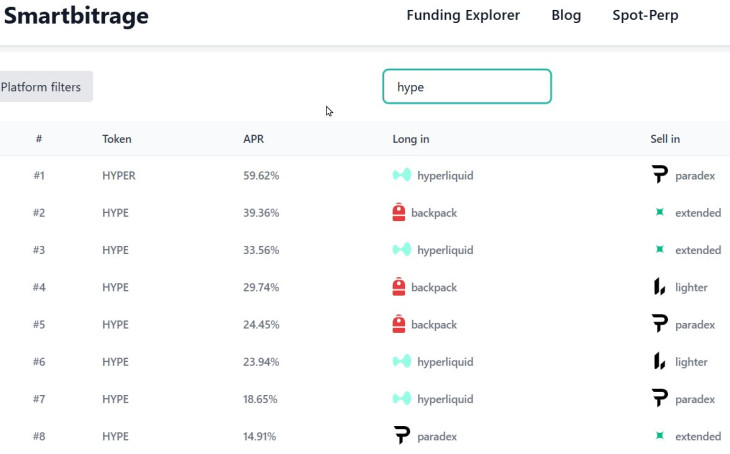Image resolution: width=730 pixels, height=454 pixels.
Task: Click the extended icon in row #3
Action: 660,250
